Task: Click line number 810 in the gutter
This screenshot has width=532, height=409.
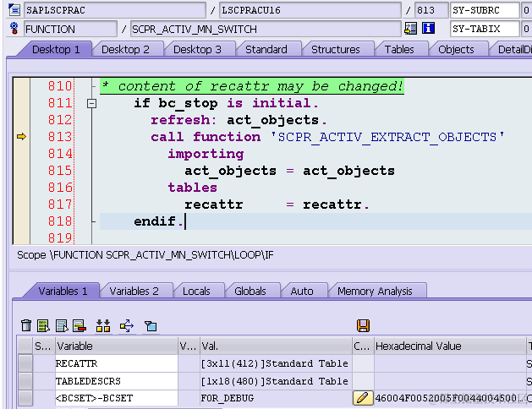Action: coord(60,86)
